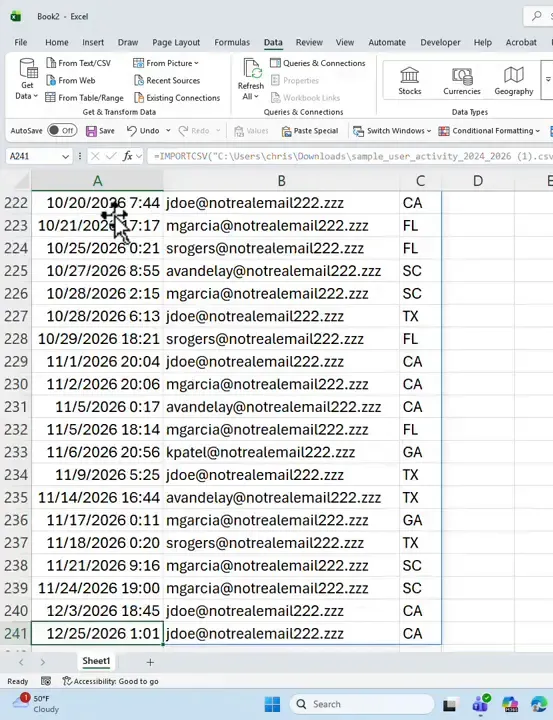
Task: Open the Undo history dropdown
Action: coord(168,131)
